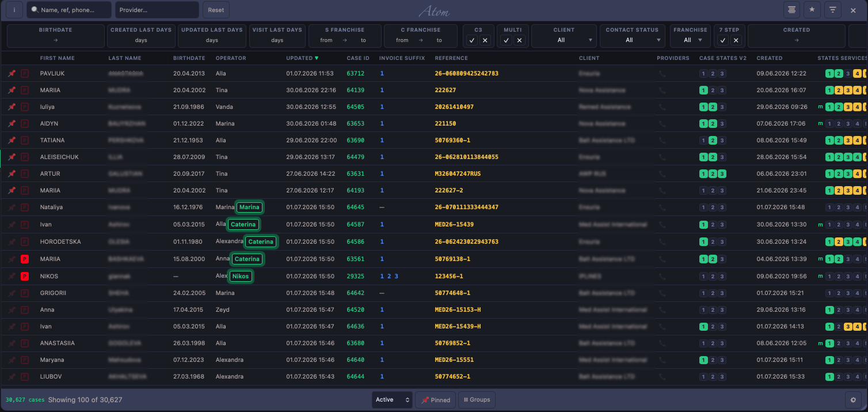
Task: Open reference MED26-15551
Action: pos(454,360)
